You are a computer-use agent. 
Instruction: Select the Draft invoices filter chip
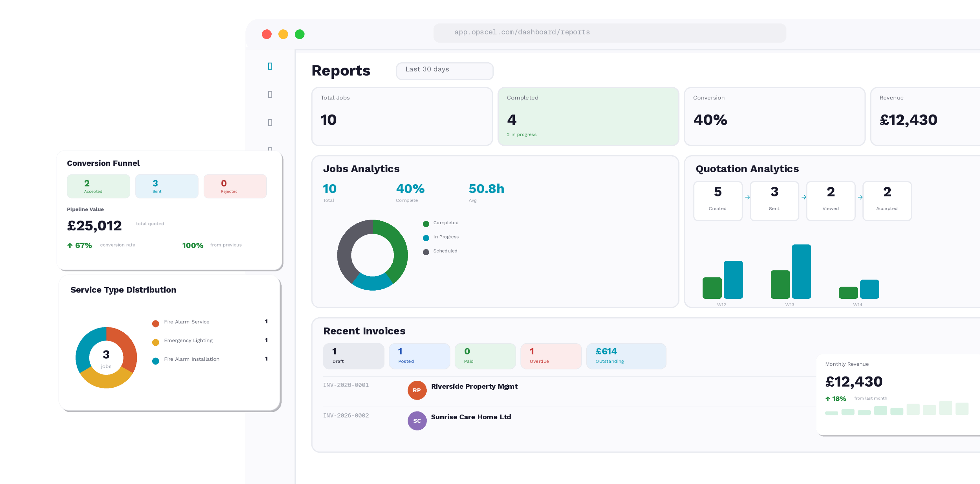353,356
